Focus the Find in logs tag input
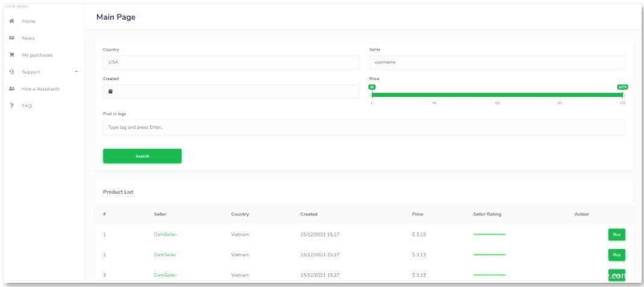 click(x=364, y=128)
